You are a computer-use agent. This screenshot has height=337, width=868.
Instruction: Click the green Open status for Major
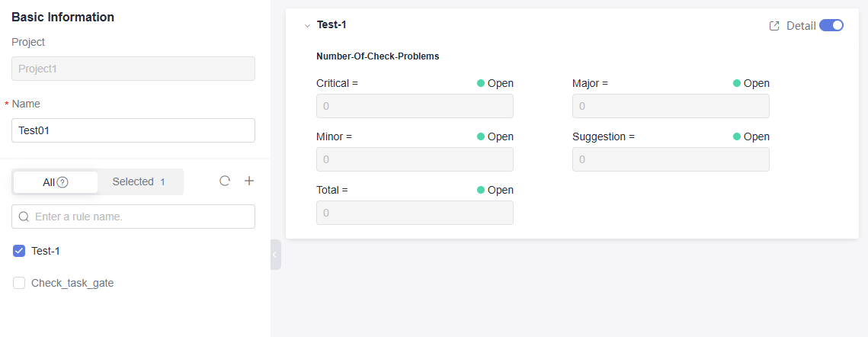751,83
